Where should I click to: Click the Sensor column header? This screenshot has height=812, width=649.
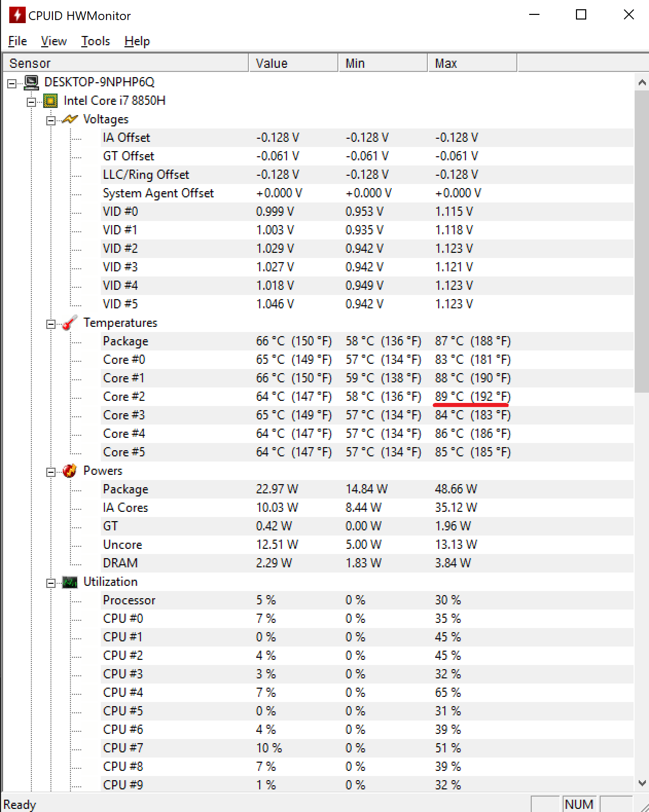tap(125, 63)
